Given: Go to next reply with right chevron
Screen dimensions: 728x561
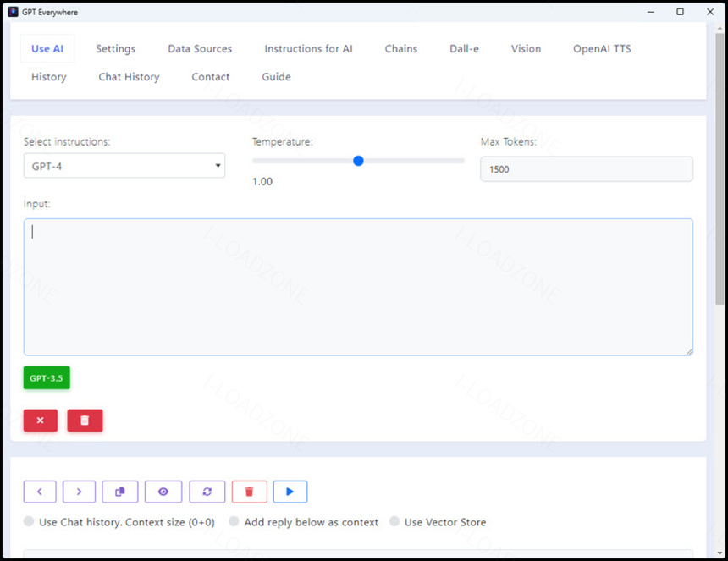Looking at the screenshot, I should point(79,492).
